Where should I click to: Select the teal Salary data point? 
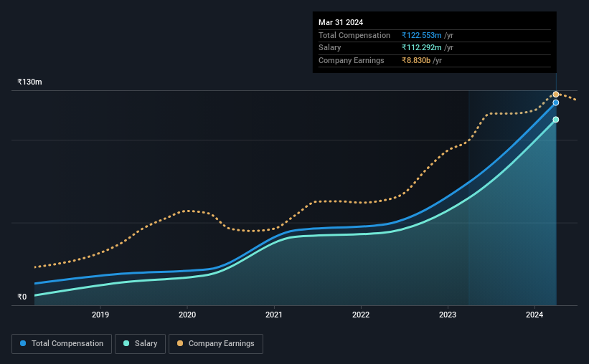coord(556,120)
